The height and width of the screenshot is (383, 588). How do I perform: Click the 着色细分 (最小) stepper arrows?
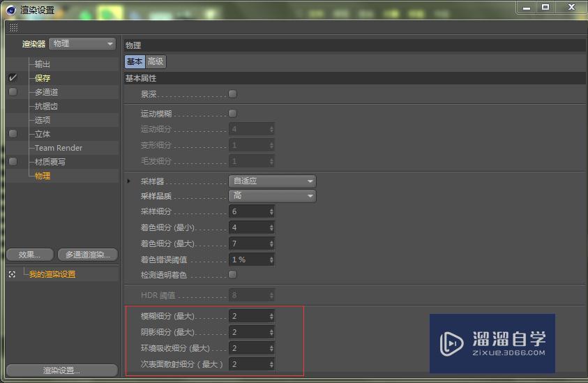[x=271, y=227]
